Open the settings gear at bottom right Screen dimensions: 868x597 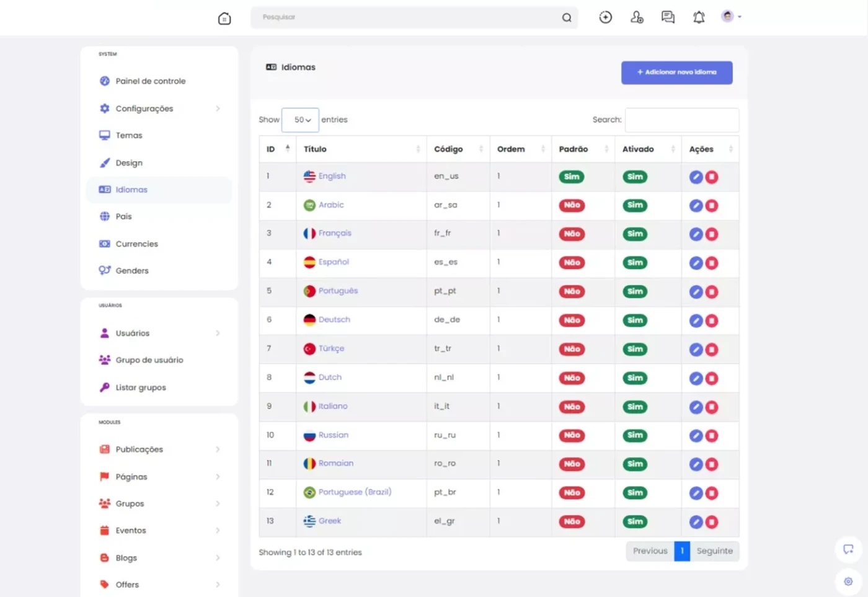point(848,582)
